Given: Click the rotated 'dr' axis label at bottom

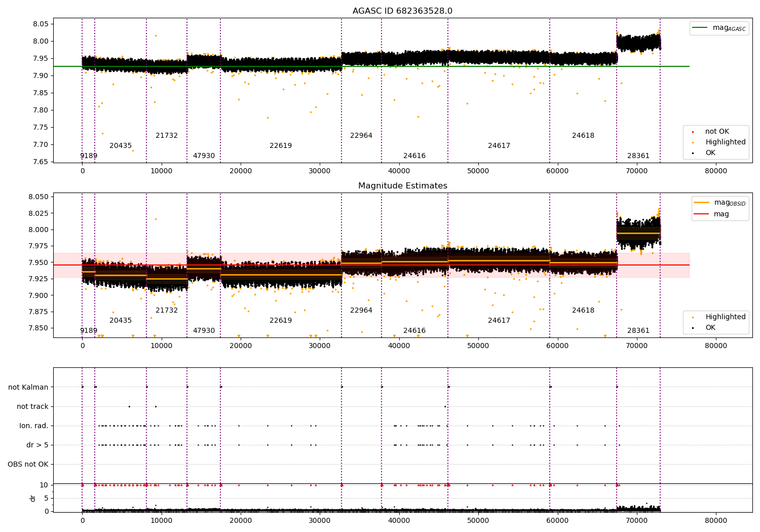Looking at the screenshot, I should pos(33,498).
